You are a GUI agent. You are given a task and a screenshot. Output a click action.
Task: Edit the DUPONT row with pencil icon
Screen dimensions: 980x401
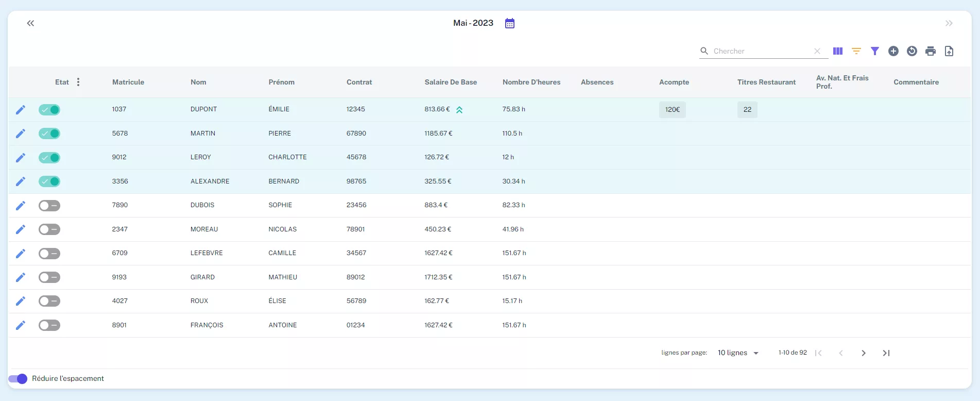point(21,110)
